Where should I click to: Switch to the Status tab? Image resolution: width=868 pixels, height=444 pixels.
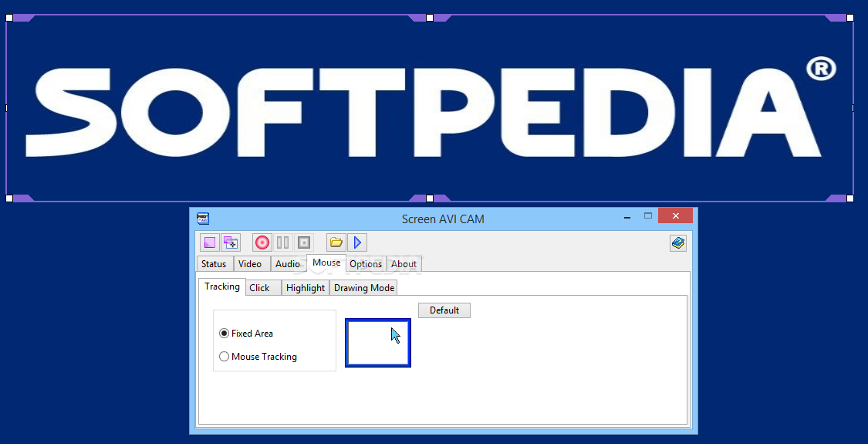[x=214, y=264]
